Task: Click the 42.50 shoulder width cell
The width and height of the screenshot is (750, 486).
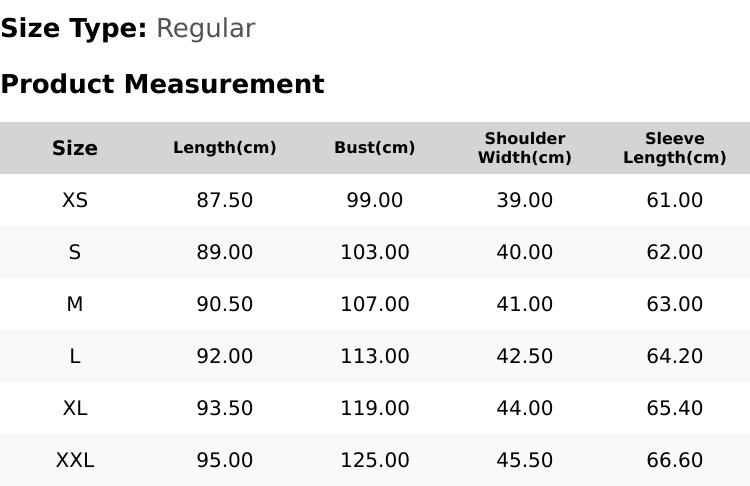Action: coord(525,356)
